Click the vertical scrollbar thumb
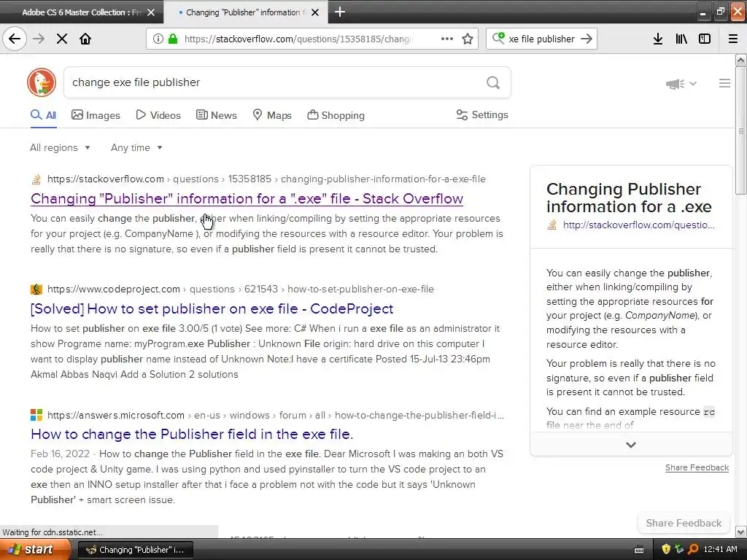747x560 pixels. [x=741, y=130]
